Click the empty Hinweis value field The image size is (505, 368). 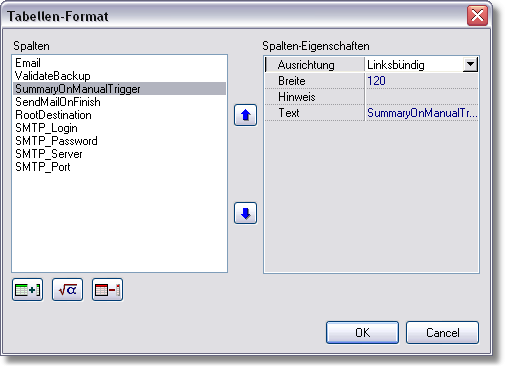click(422, 97)
